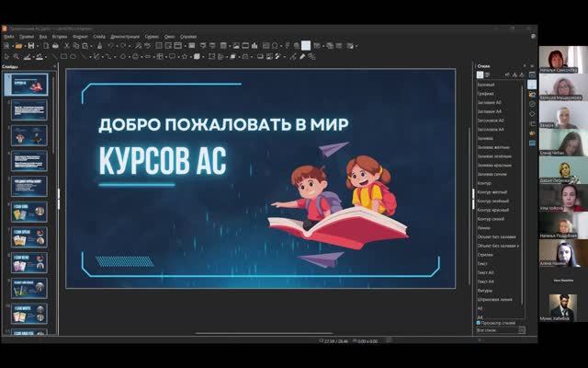Image resolution: width=588 pixels, height=368 pixels.
Task: Open the Fill Color dropdown arrow
Action: [46, 57]
